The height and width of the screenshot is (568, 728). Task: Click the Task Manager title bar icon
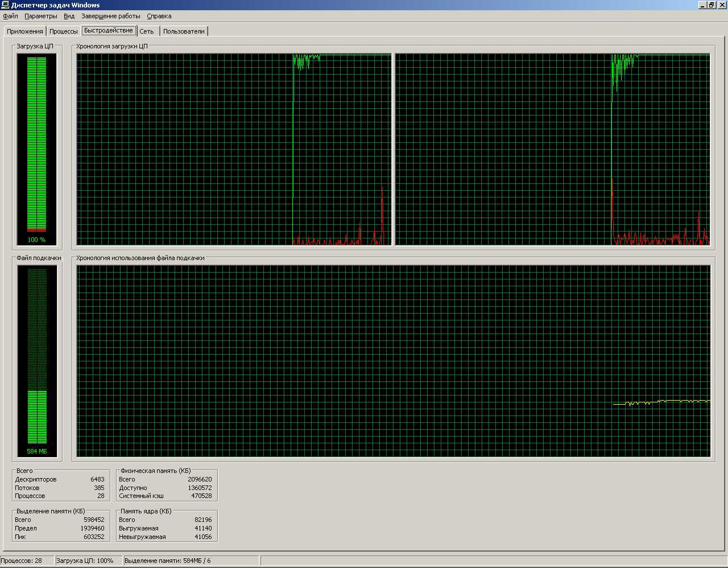pyautogui.click(x=5, y=5)
